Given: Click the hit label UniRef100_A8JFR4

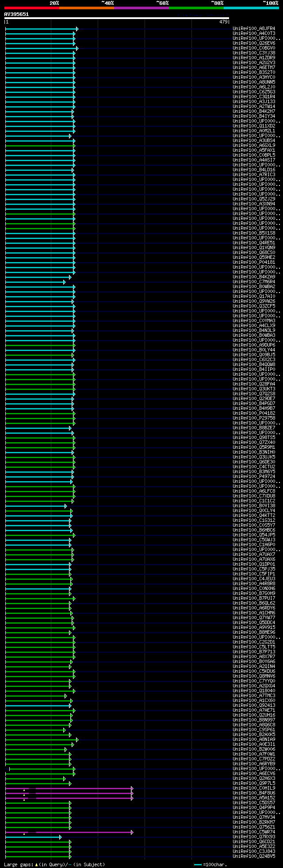Looking at the screenshot, I should pos(254,29).
